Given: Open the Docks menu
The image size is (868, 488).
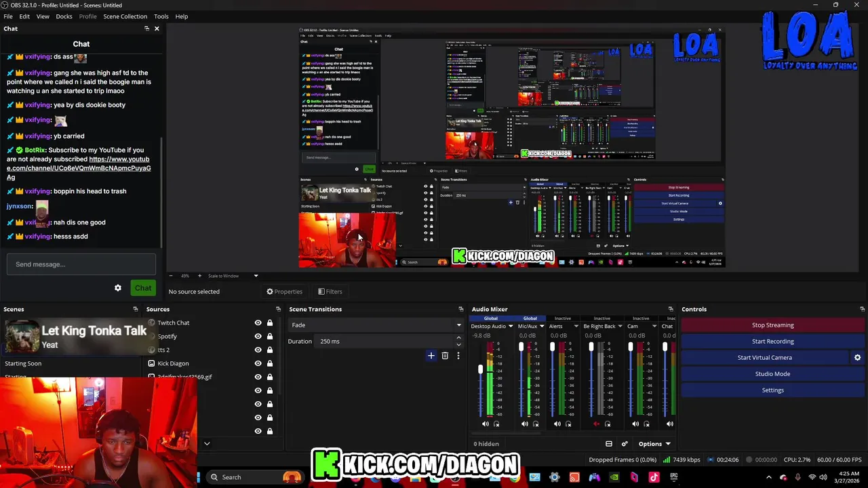Looking at the screenshot, I should 64,16.
